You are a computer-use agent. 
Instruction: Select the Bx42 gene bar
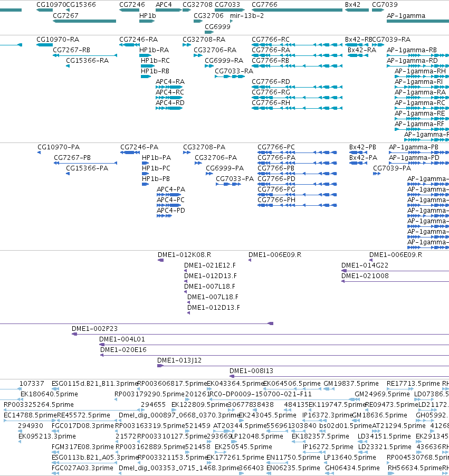[x=357, y=10]
